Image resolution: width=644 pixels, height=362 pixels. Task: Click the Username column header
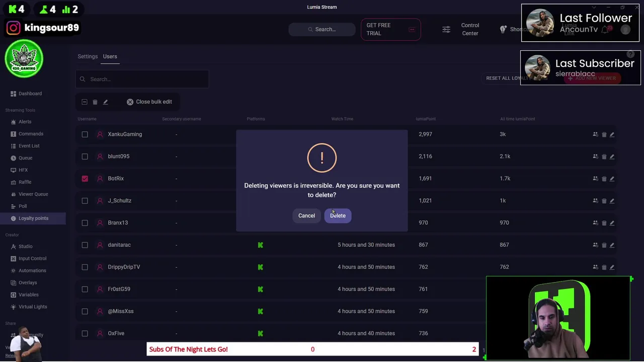pos(87,119)
